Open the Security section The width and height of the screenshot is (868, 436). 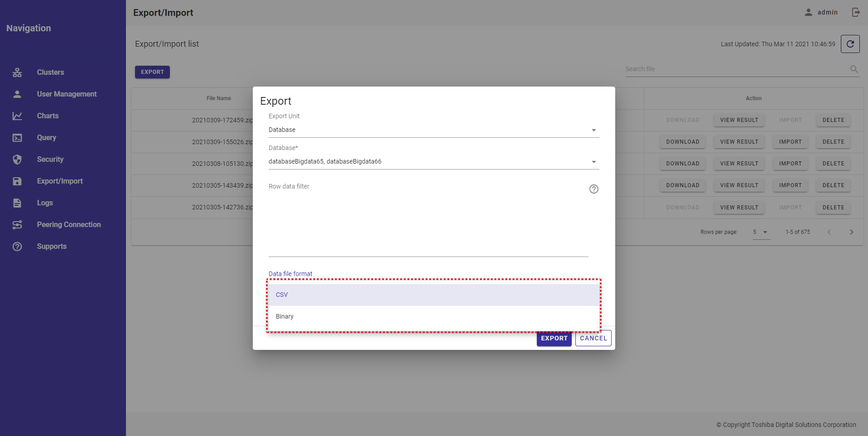50,159
